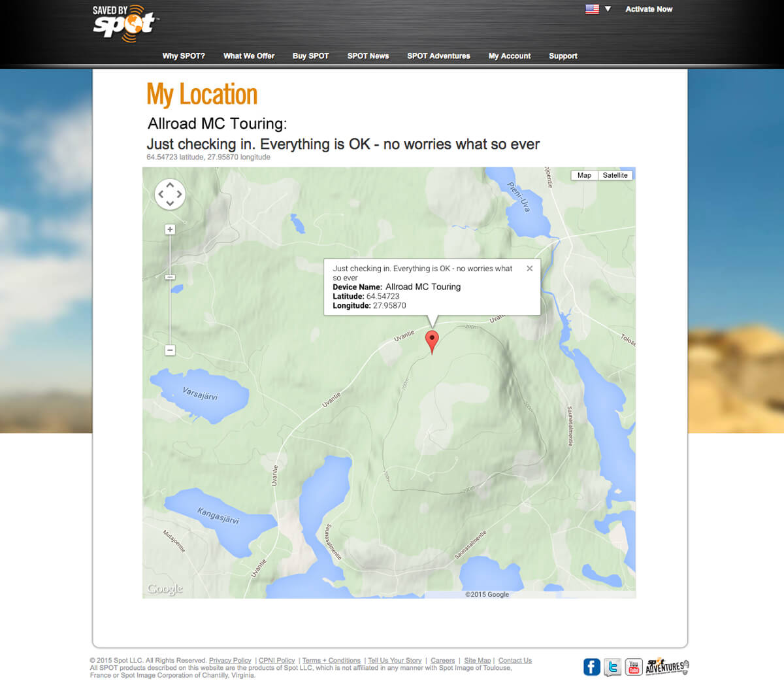
Task: Click the Saved by SPOT logo
Action: point(125,24)
